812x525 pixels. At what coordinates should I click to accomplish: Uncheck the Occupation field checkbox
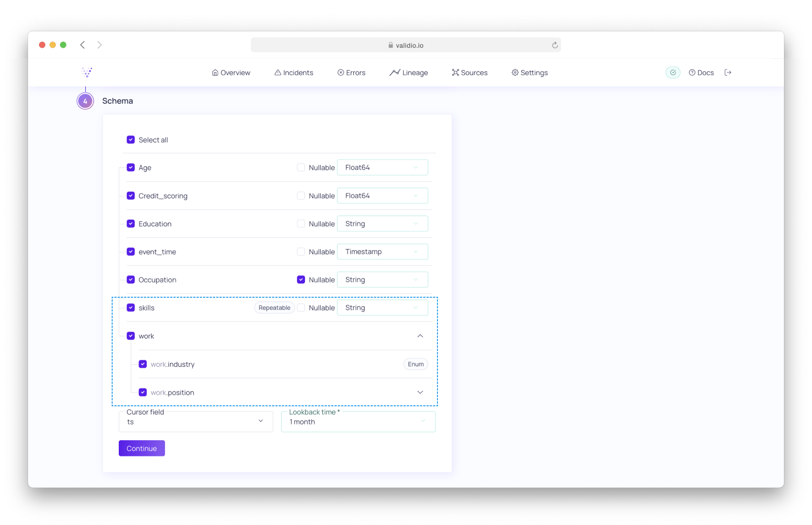coord(131,279)
